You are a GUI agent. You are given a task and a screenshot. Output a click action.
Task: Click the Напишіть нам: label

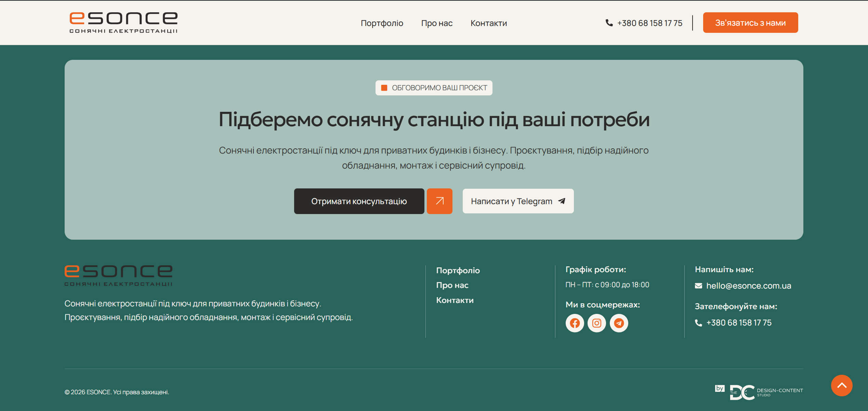[x=724, y=269]
